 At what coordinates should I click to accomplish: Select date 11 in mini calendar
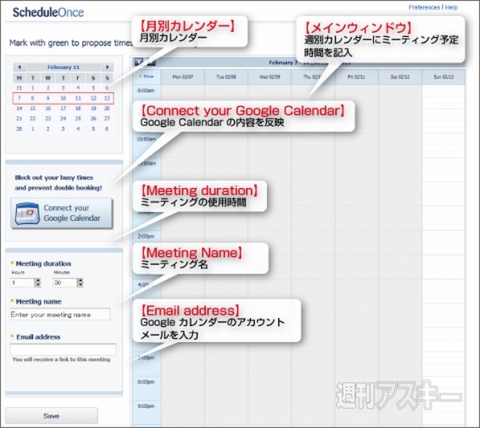click(x=78, y=98)
